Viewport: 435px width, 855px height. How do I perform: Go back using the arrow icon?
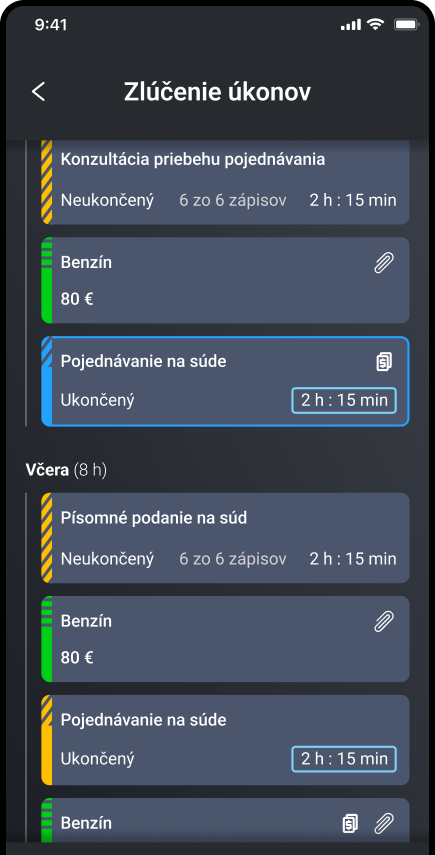(x=39, y=92)
